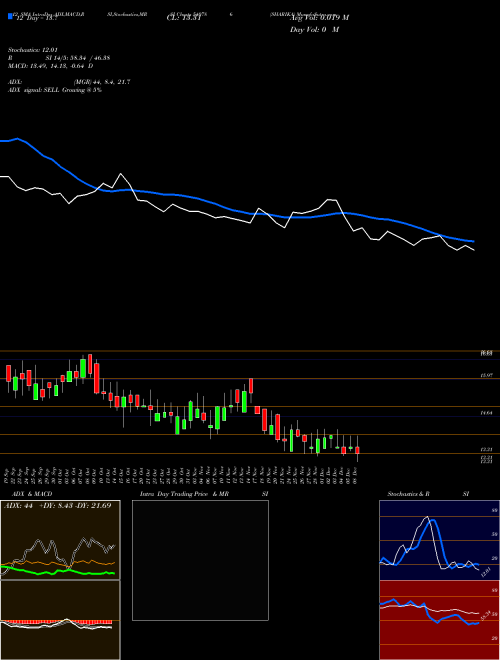The image size is (500, 660).
Task: Click 'ADX signal: SELL Growing @ 5%' text
Action: (55, 90)
